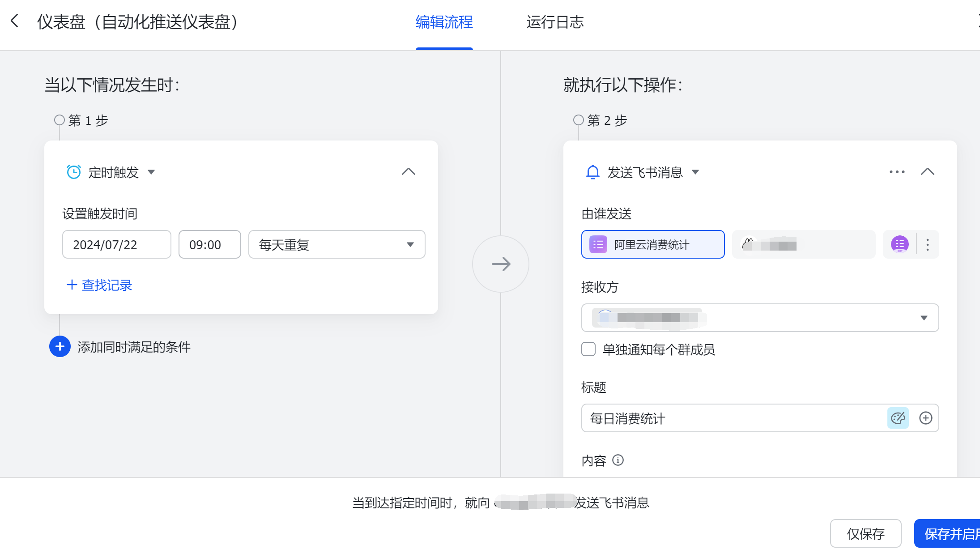
Task: Click the content info icon
Action: tap(618, 460)
